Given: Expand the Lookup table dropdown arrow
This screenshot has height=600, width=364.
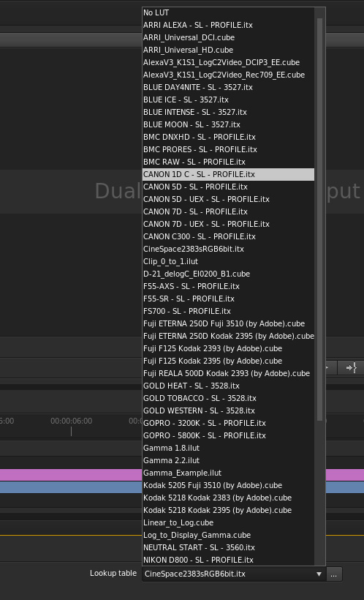Looking at the screenshot, I should (x=319, y=574).
